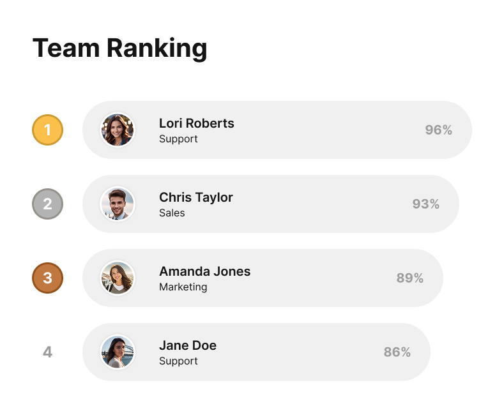This screenshot has height=420, width=504.
Task: Click the Sales label under Chris Taylor
Action: click(172, 213)
